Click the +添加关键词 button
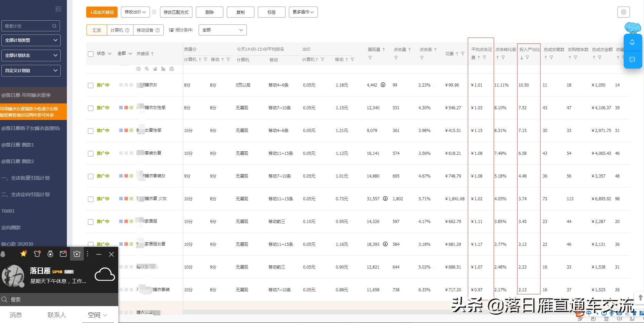The width and height of the screenshot is (644, 323). [x=101, y=12]
